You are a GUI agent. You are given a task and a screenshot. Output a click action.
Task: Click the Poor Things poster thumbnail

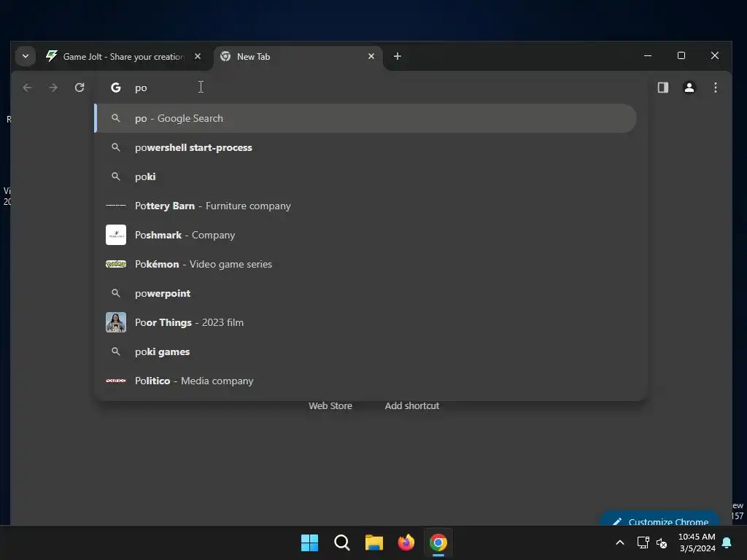116,322
